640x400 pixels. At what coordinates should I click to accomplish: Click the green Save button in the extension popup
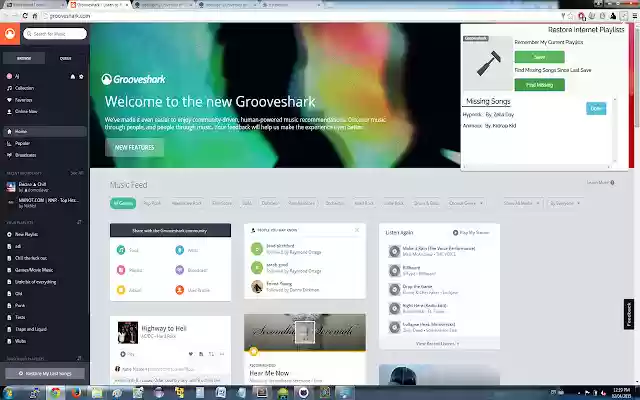[539, 57]
